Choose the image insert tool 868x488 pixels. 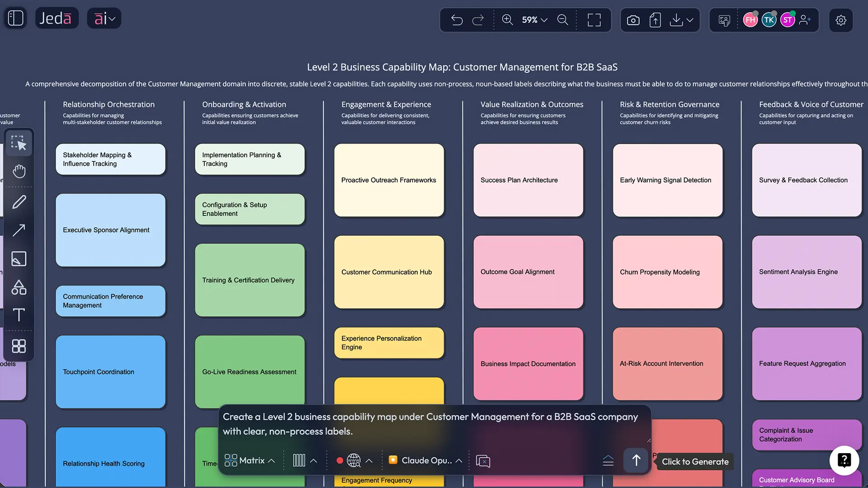19,259
